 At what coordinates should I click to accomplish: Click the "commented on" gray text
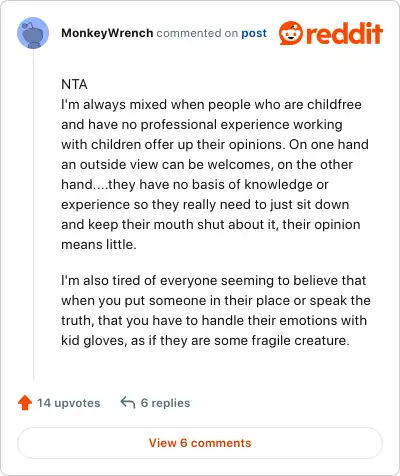coord(197,33)
